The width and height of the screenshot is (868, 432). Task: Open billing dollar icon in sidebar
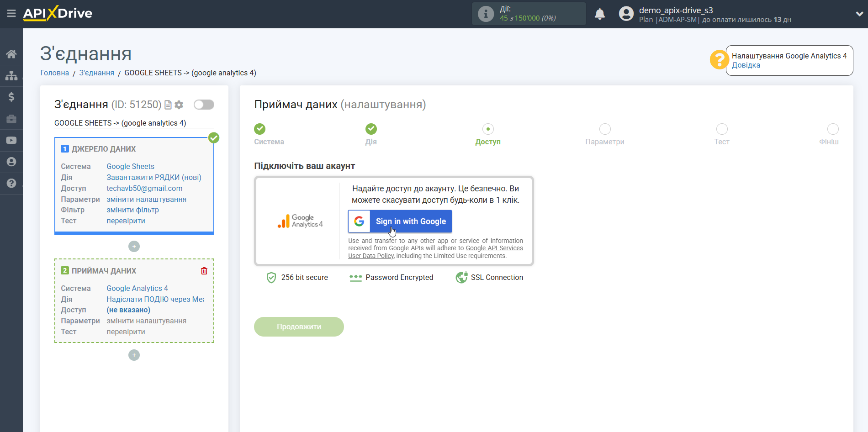11,97
